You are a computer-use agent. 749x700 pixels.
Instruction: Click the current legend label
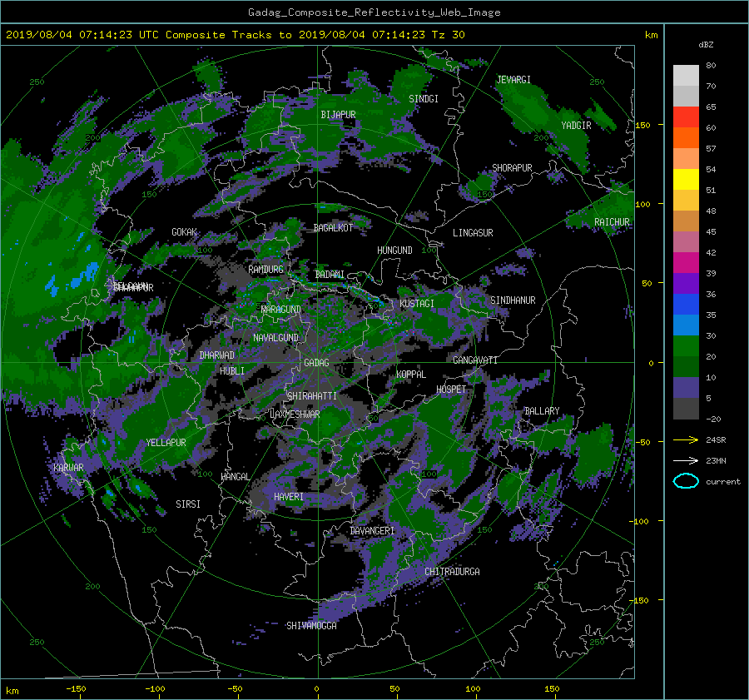[x=723, y=482]
